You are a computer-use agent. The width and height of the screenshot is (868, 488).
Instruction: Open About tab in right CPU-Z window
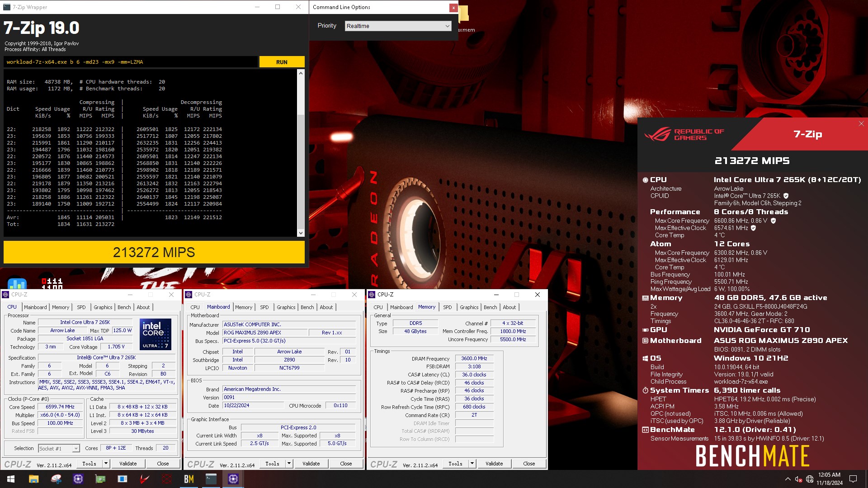coord(509,307)
